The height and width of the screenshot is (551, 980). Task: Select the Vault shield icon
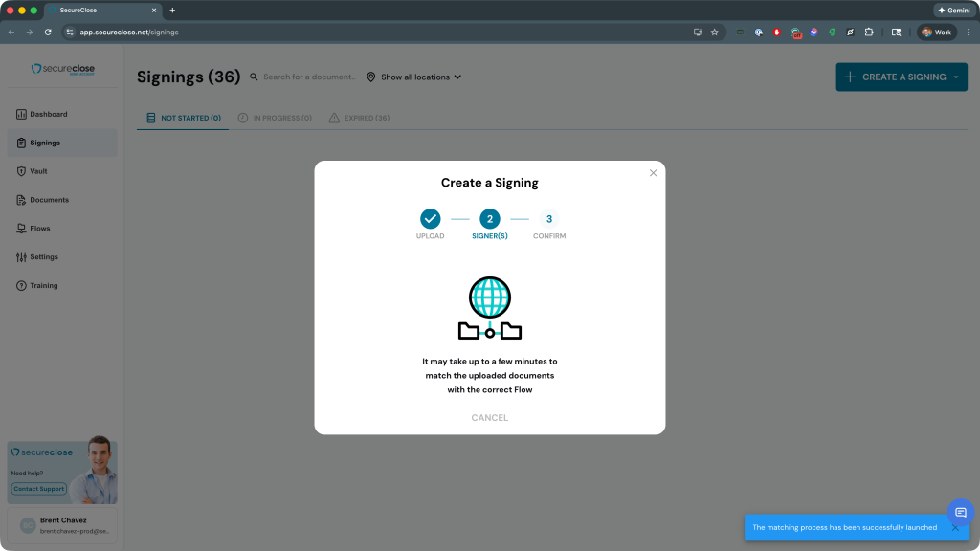[21, 171]
